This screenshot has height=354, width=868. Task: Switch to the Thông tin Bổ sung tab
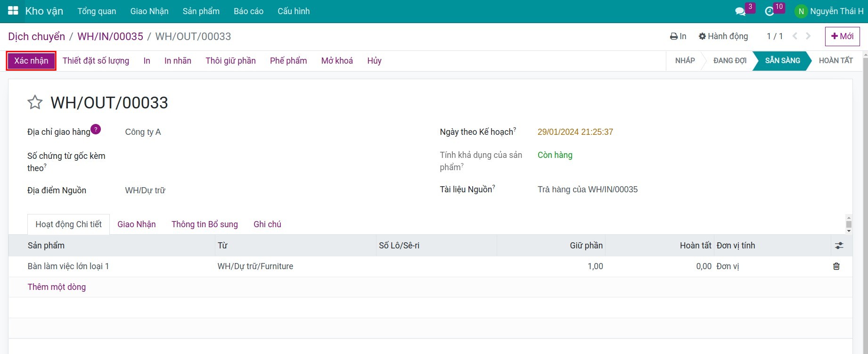tap(205, 224)
